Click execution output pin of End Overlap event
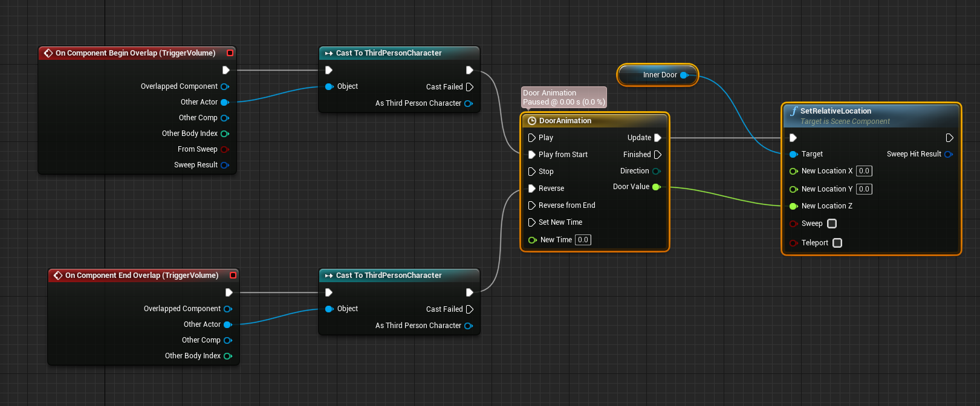The height and width of the screenshot is (406, 980). coord(229,292)
